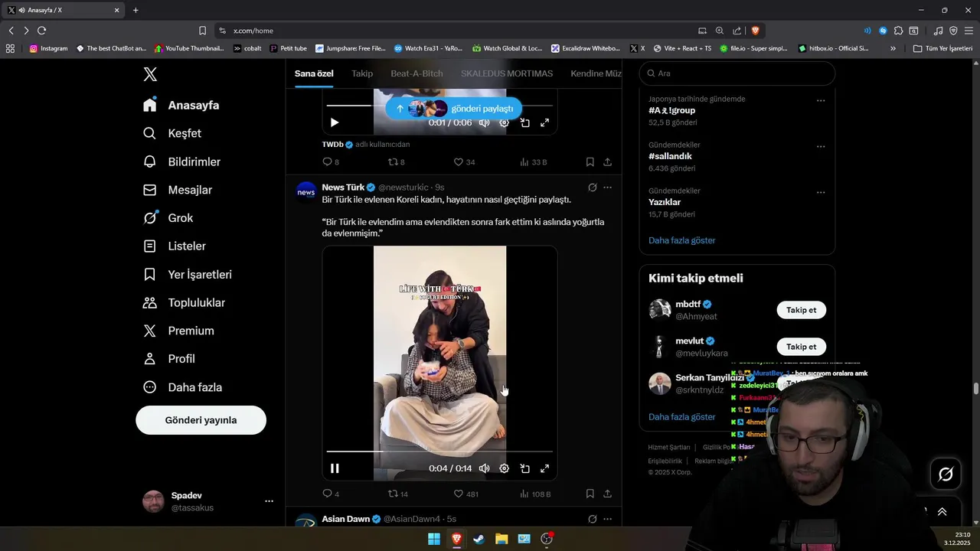Pause the News Türk video

click(335, 468)
